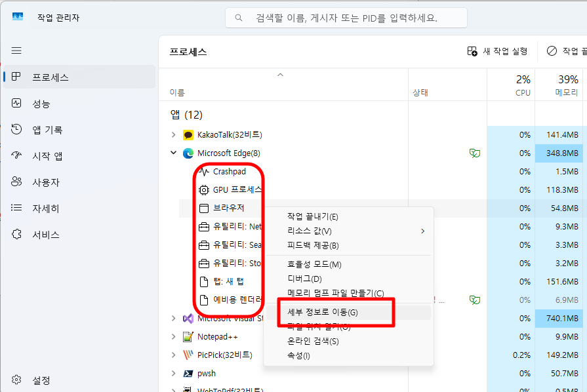Focus the process search input field

(x=346, y=18)
